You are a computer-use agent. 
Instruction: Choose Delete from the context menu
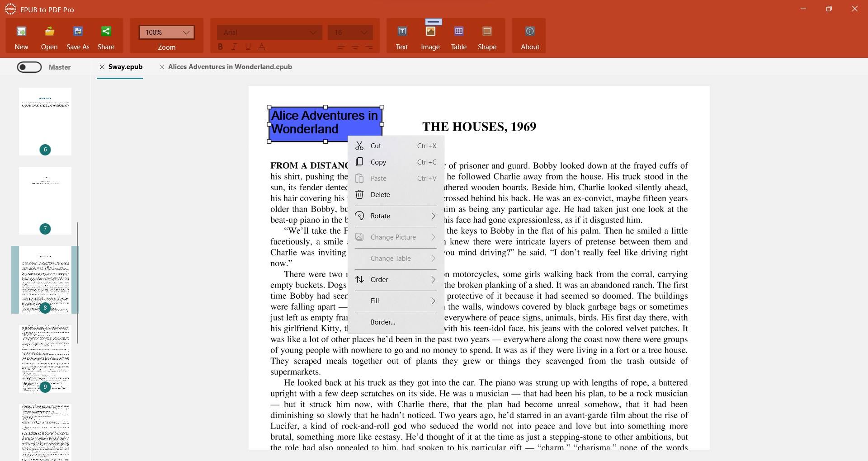tap(396, 195)
